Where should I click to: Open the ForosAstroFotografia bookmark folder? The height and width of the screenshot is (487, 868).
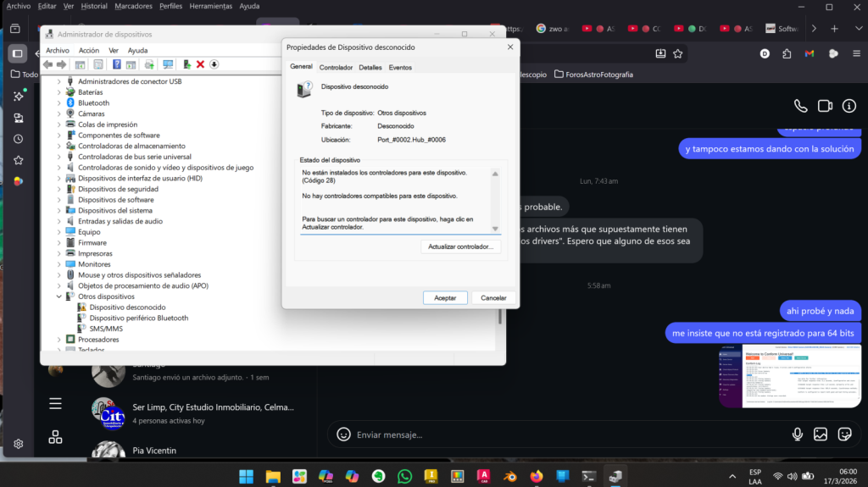point(593,75)
